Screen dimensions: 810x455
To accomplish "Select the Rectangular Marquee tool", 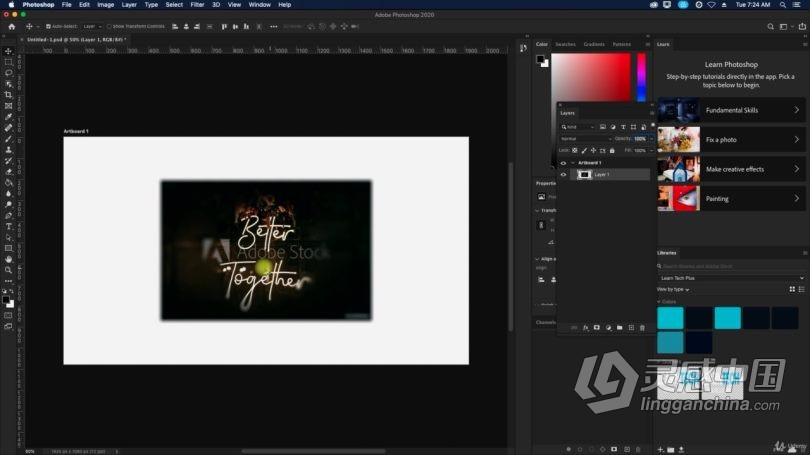I will pos(8,62).
